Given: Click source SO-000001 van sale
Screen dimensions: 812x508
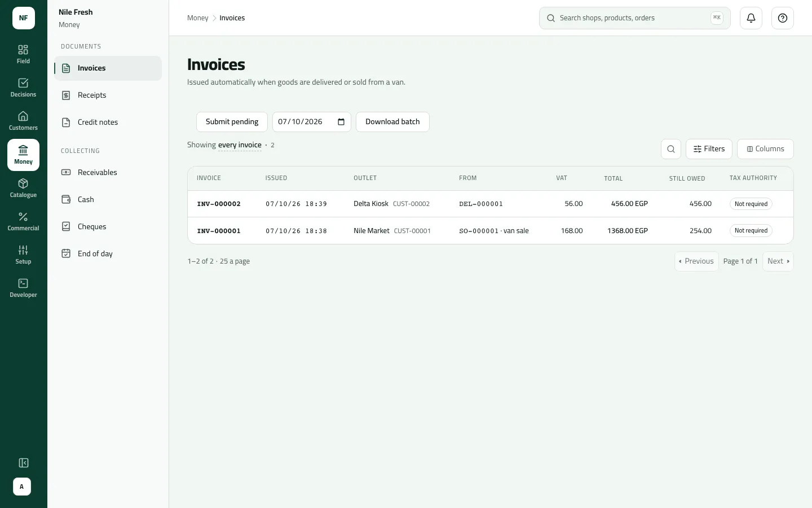Looking at the screenshot, I should tap(494, 231).
